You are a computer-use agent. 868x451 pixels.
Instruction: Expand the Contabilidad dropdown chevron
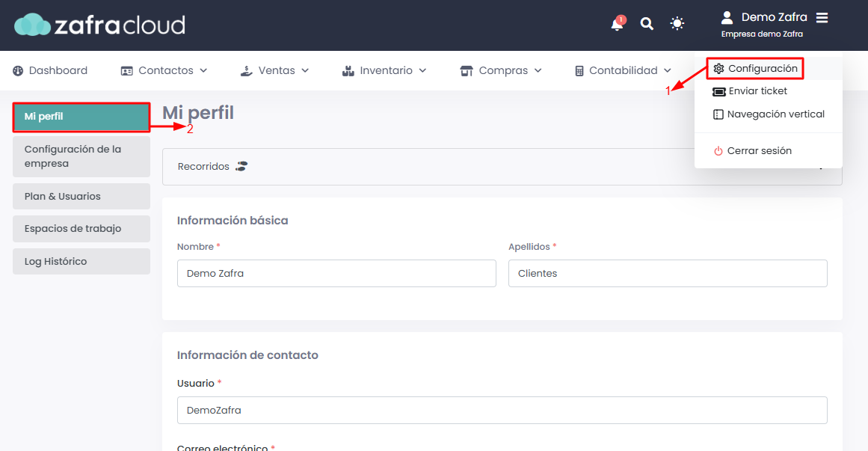pos(667,71)
